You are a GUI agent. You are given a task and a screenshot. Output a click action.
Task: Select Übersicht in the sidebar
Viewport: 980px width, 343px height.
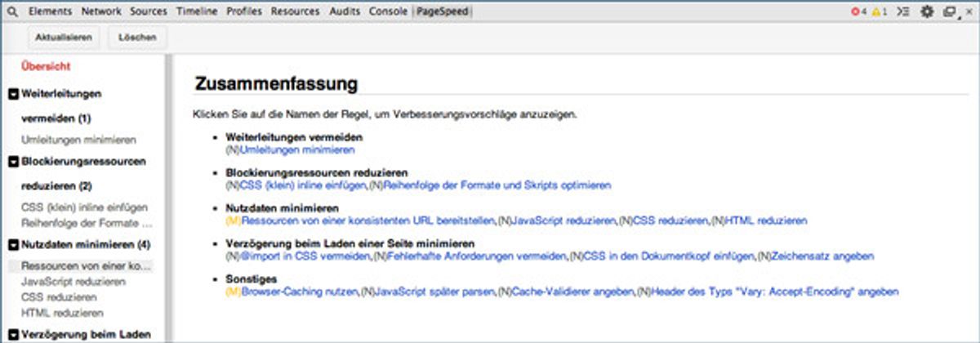click(x=46, y=66)
